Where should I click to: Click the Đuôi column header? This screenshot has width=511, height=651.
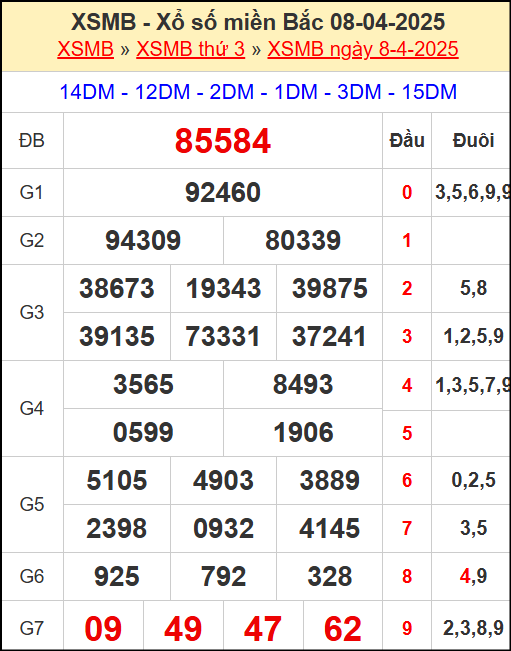pyautogui.click(x=473, y=140)
